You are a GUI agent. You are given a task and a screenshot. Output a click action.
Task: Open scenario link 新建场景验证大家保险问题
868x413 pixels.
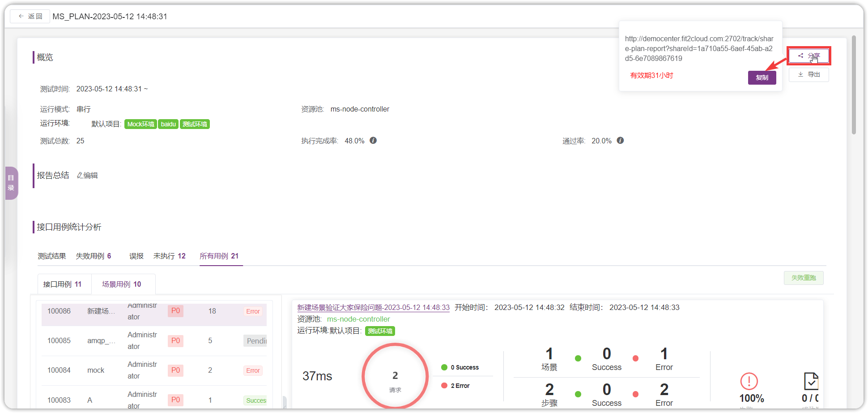click(374, 308)
